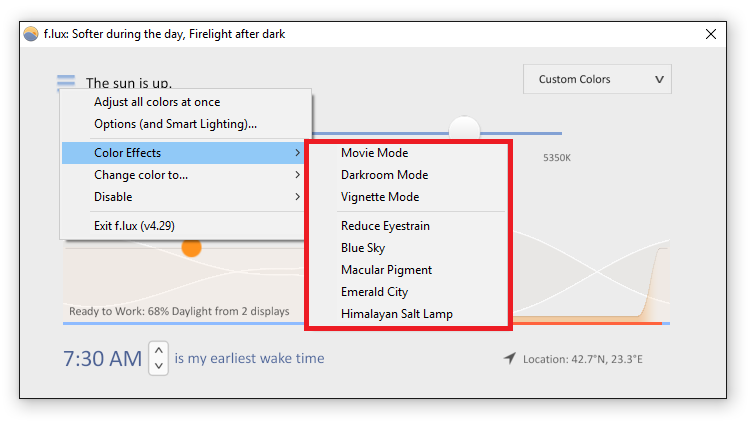Select Color Effects menu entry
The height and width of the screenshot is (426, 750).
[x=183, y=153]
